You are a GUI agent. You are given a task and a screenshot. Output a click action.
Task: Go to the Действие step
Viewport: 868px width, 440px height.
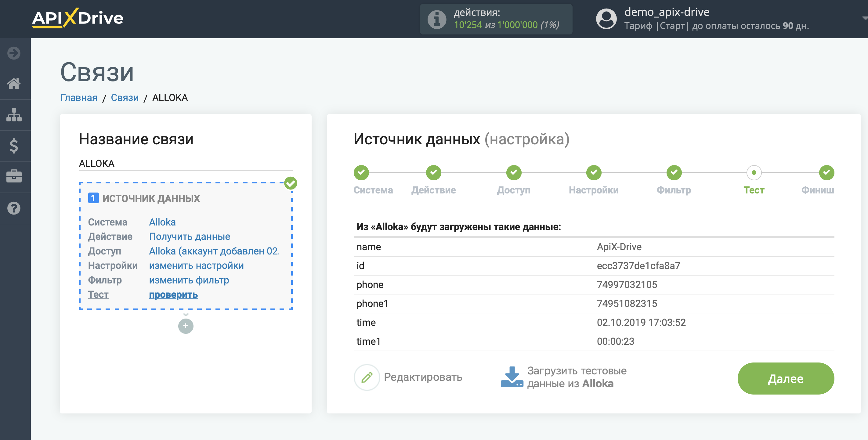(433, 172)
